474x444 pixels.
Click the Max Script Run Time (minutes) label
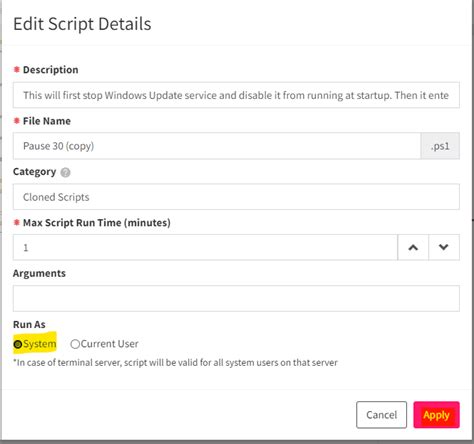[x=97, y=222]
